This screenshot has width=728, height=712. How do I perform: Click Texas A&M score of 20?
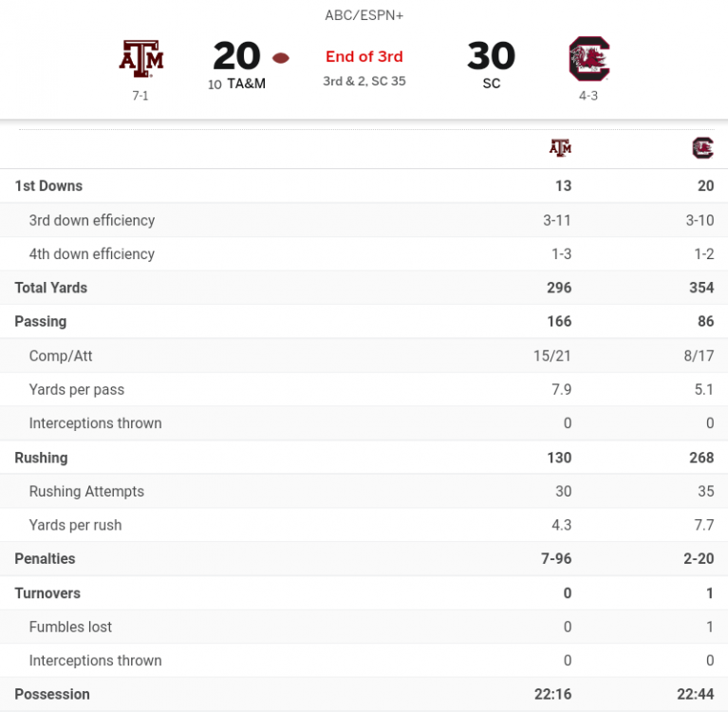point(236,56)
